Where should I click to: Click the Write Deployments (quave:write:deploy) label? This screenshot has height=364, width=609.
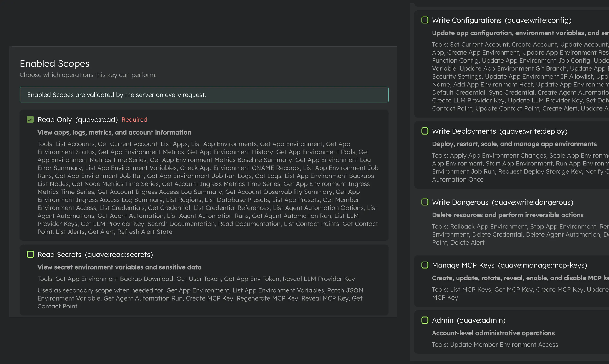(500, 131)
